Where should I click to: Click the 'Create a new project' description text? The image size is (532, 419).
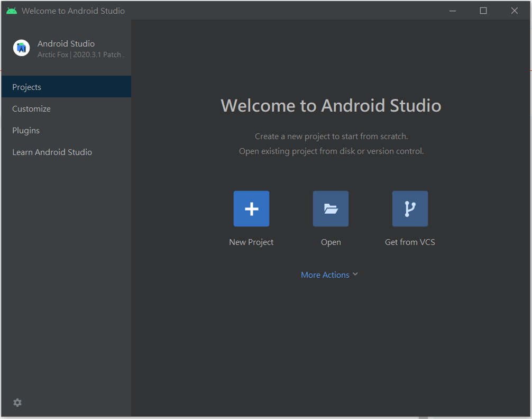331,136
